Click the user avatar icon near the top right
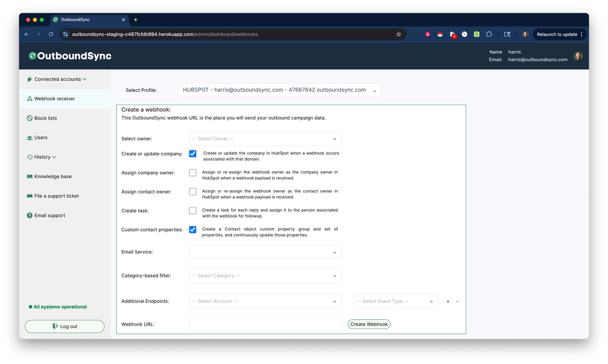Image resolution: width=608 pixels, height=364 pixels. click(578, 56)
